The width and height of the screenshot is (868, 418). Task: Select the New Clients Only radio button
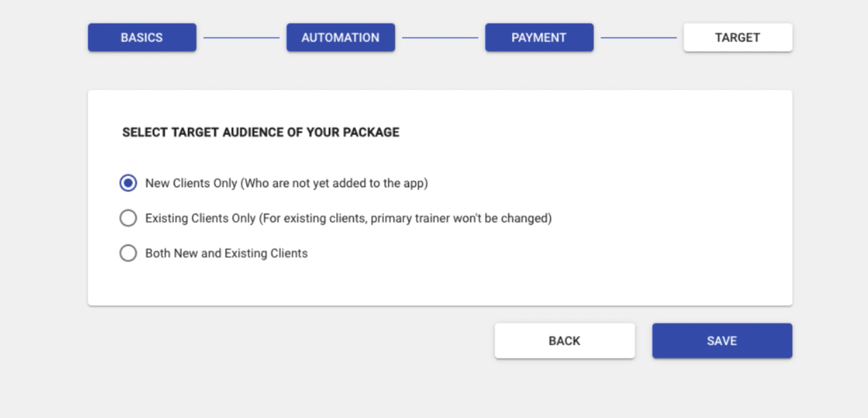click(128, 183)
